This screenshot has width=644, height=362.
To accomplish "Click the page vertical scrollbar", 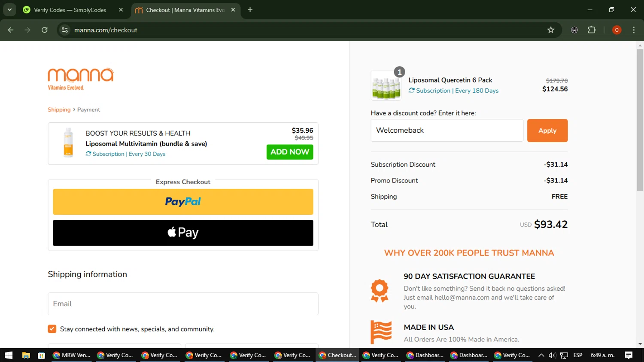I will tap(640, 120).
